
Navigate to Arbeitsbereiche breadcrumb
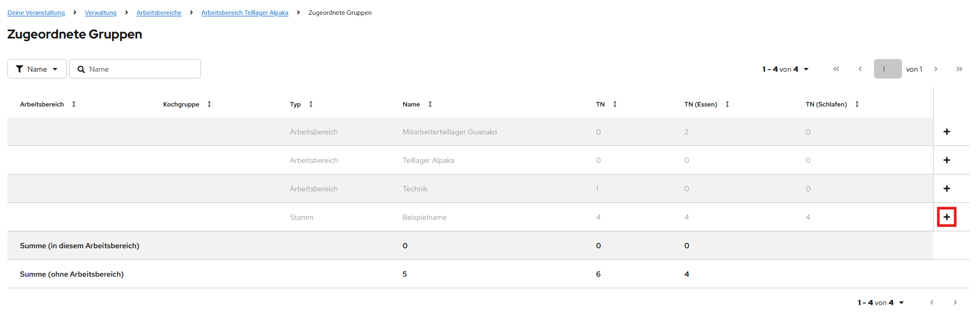tap(159, 13)
